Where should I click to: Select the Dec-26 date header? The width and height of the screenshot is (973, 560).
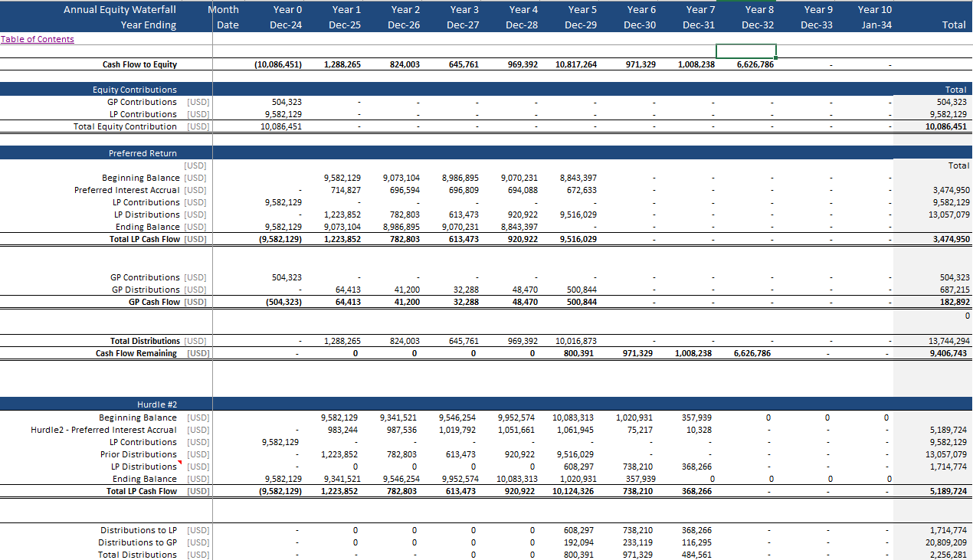click(404, 25)
